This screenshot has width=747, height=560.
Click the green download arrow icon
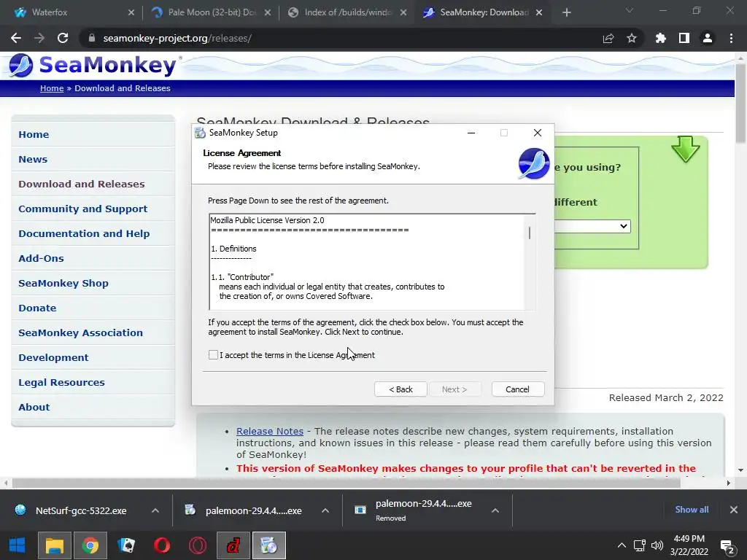coord(685,149)
